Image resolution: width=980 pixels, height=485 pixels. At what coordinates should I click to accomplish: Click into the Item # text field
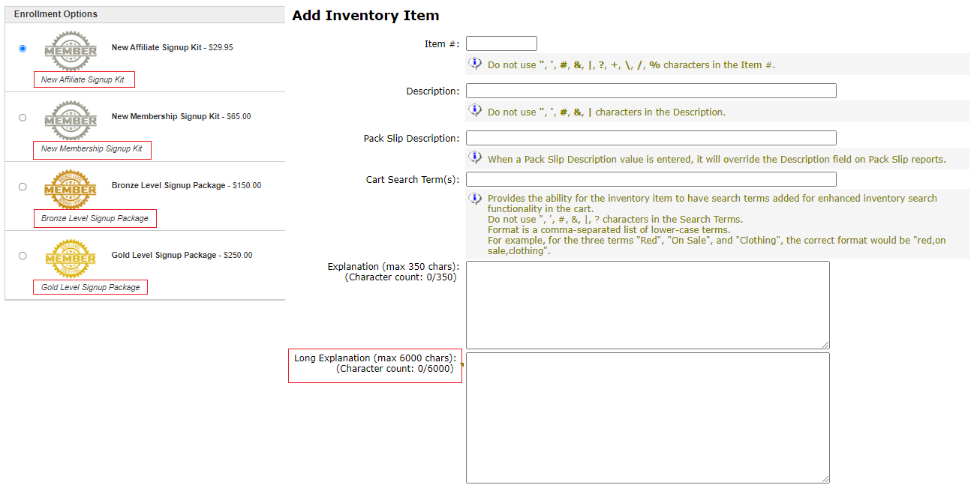501,44
